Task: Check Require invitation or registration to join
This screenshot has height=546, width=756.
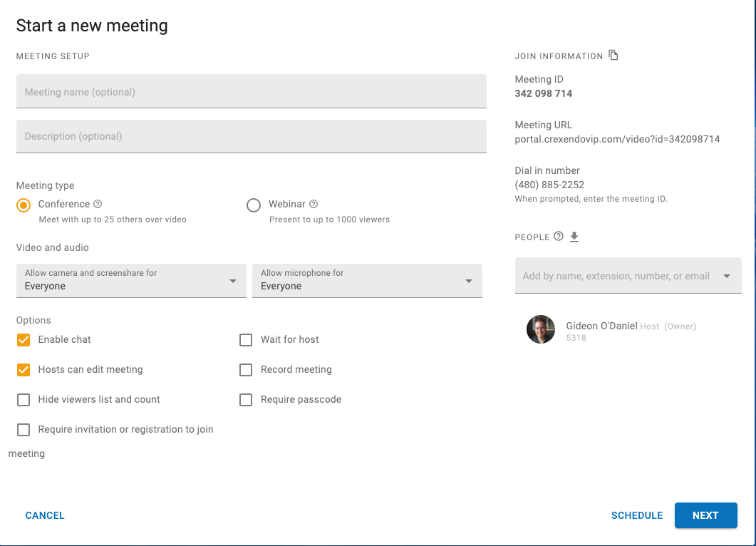Action: coord(23,430)
